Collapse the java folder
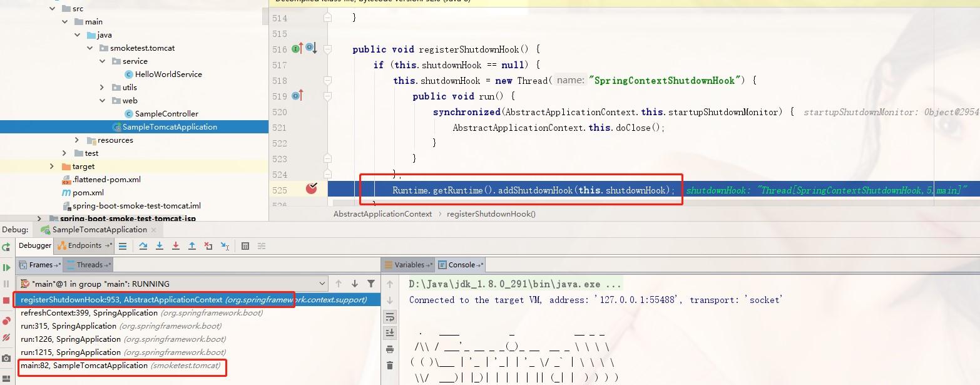 [78, 35]
